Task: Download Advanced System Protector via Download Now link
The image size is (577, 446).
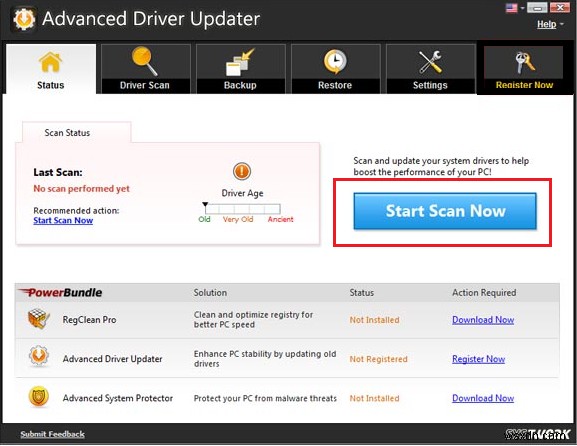Action: coord(483,398)
